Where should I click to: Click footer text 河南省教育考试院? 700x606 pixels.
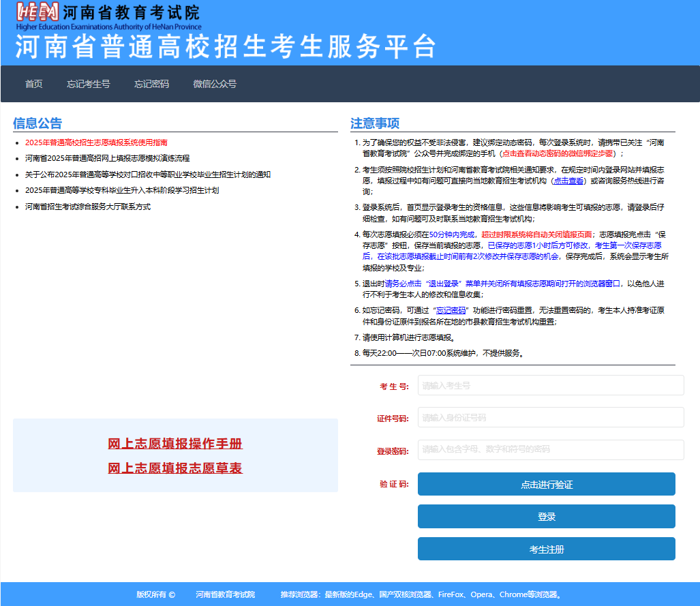pyautogui.click(x=225, y=594)
